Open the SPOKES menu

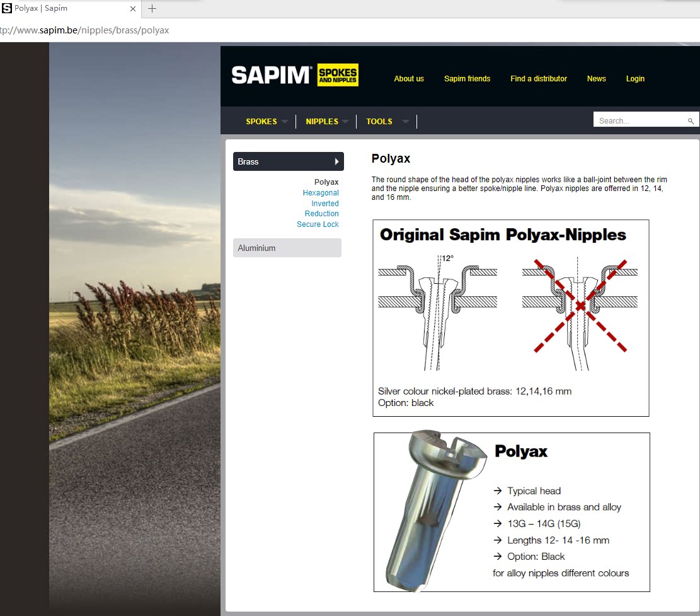coord(261,122)
